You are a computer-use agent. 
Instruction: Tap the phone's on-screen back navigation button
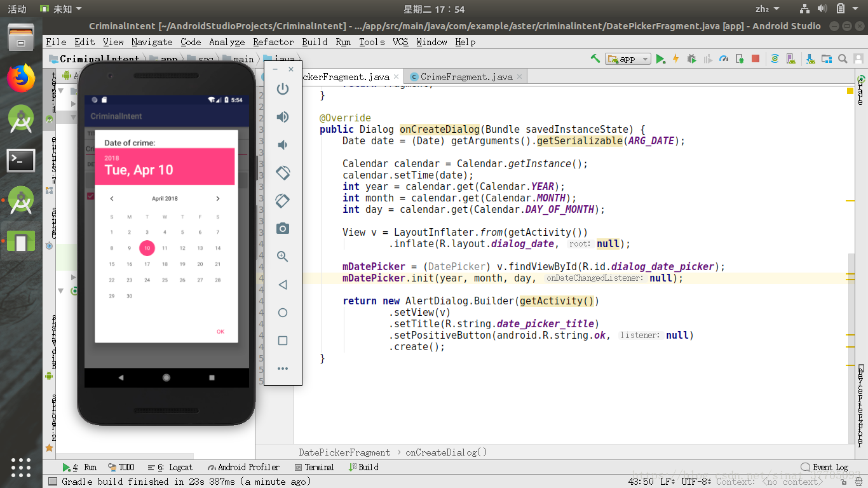(x=121, y=377)
